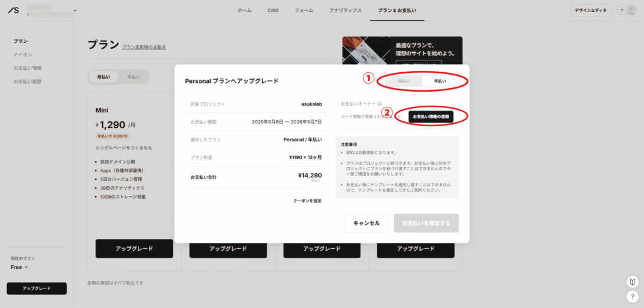Switch dialog billing to 月払い
This screenshot has width=644, height=308.
[404, 82]
